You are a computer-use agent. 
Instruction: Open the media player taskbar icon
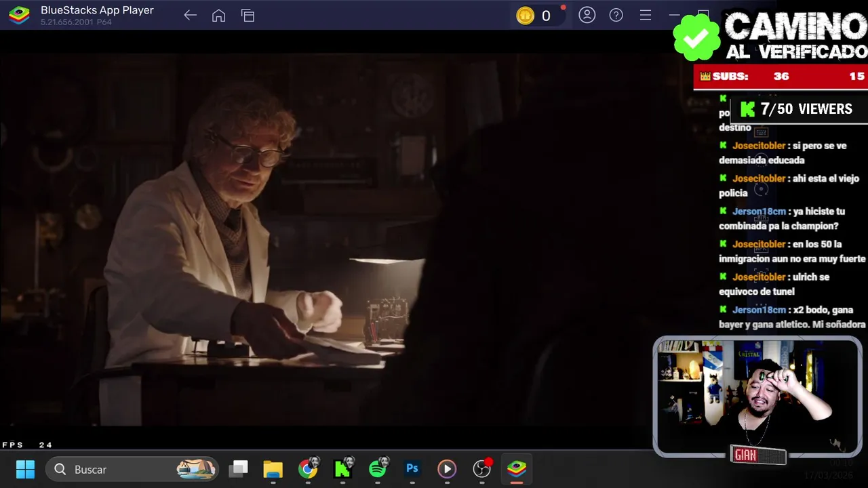click(447, 469)
